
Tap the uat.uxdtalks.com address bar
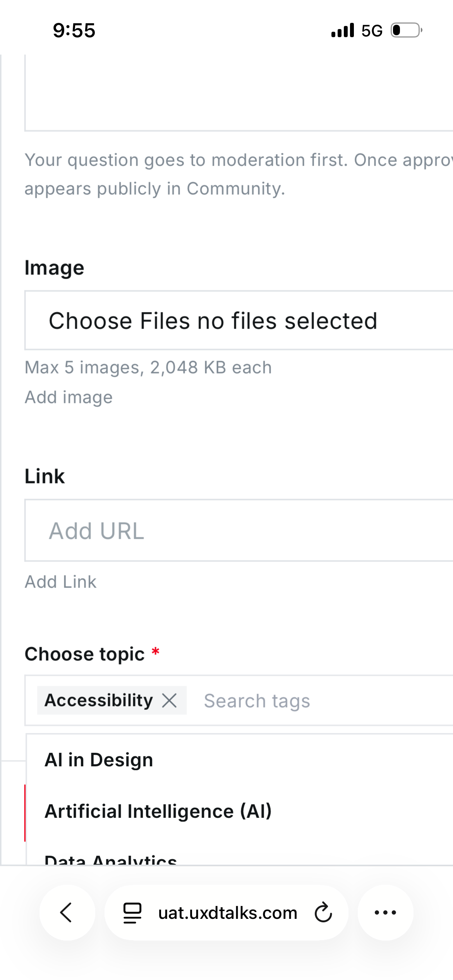226,913
